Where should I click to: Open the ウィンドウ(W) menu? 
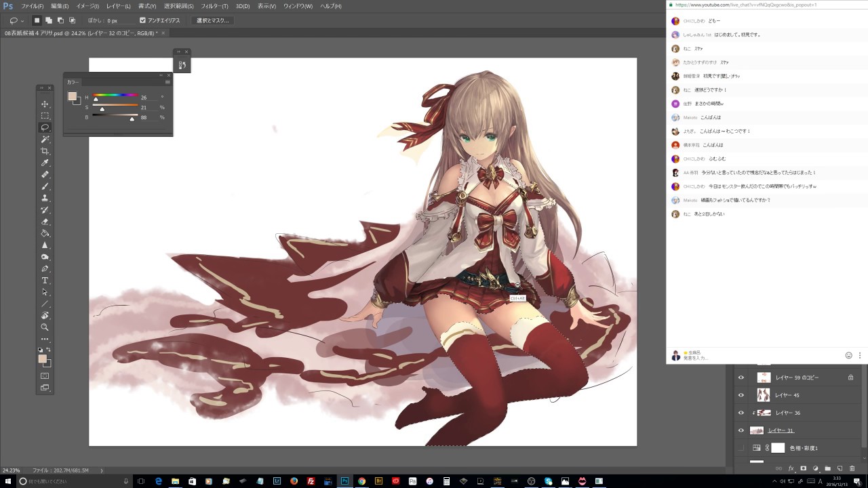pos(298,6)
